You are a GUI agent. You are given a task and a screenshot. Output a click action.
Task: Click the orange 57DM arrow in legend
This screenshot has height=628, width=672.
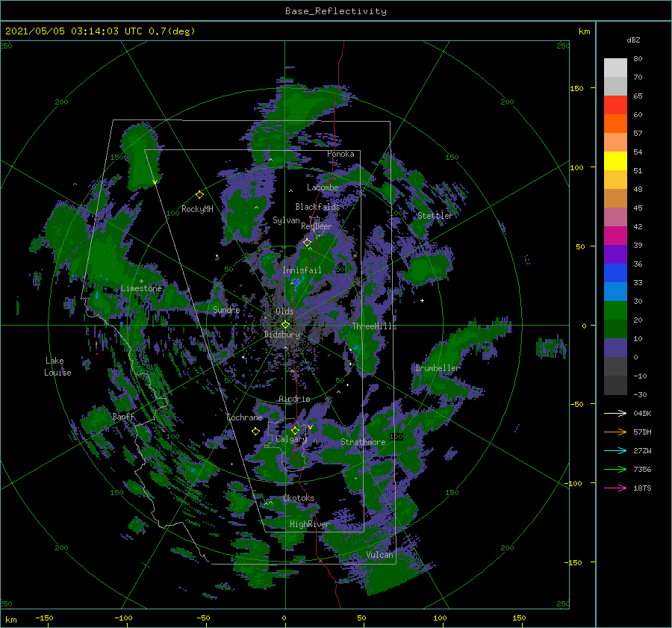615,432
